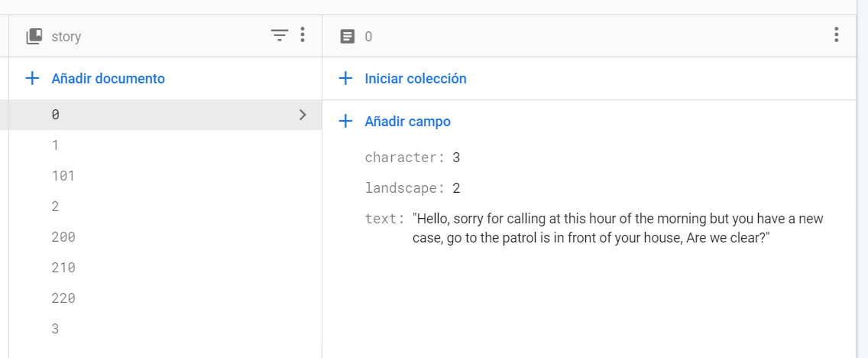Click the document icon beside 0
This screenshot has height=358, width=868.
(x=348, y=36)
